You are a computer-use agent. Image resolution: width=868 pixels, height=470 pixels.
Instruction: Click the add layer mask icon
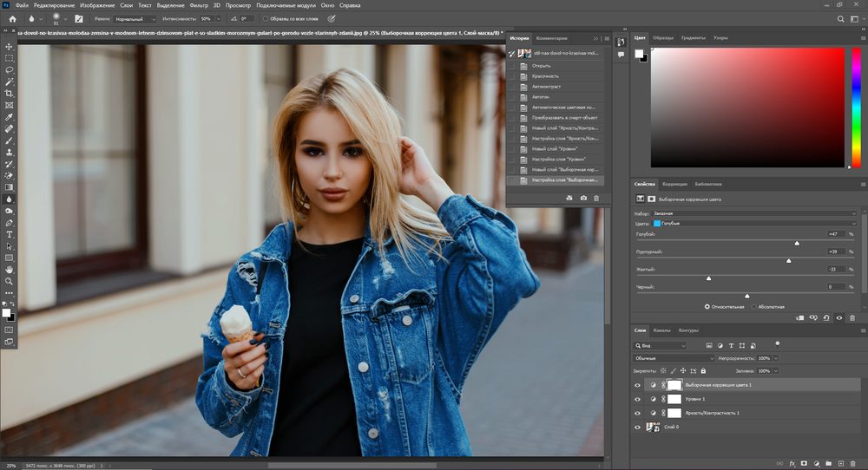point(805,462)
